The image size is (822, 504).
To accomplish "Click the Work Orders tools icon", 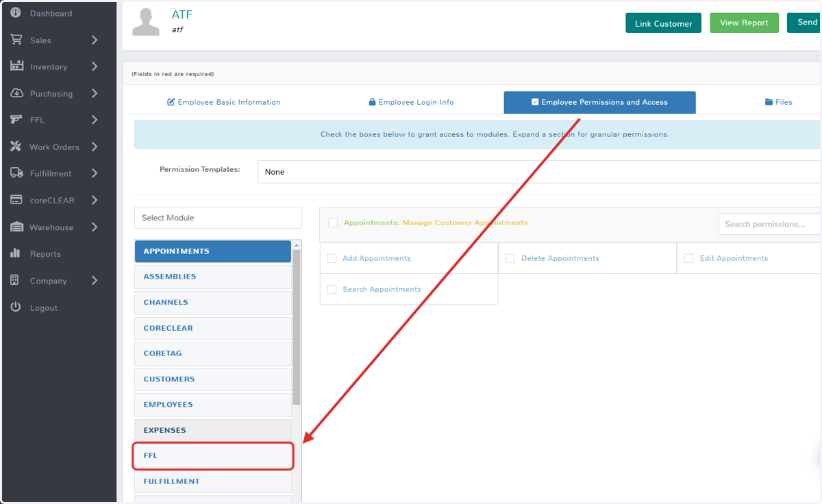I will pyautogui.click(x=16, y=147).
